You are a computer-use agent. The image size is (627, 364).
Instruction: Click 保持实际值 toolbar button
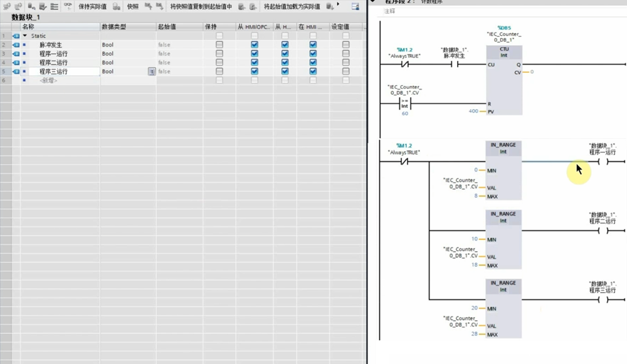(x=92, y=6)
